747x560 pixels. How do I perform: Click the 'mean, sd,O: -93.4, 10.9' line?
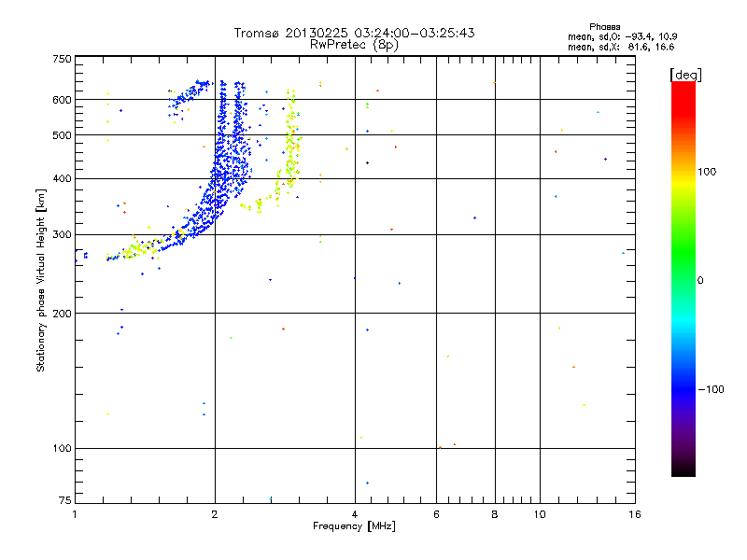click(622, 36)
